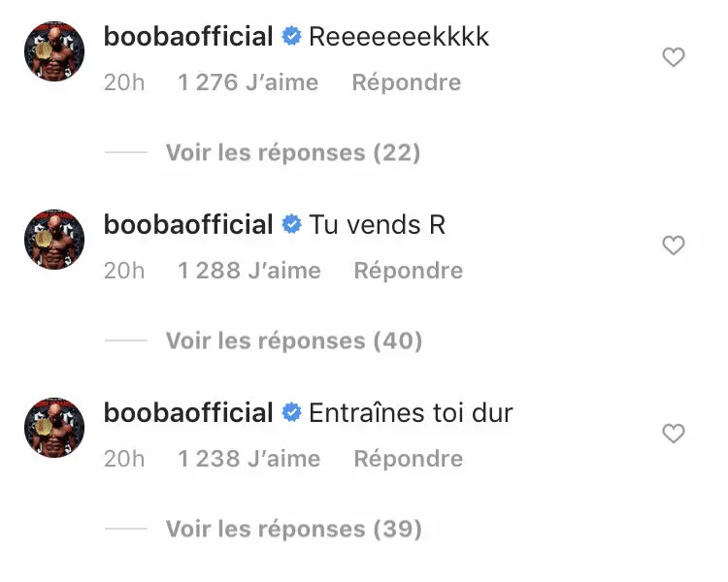Open the "1 276 J'aime" likes list

(248, 82)
